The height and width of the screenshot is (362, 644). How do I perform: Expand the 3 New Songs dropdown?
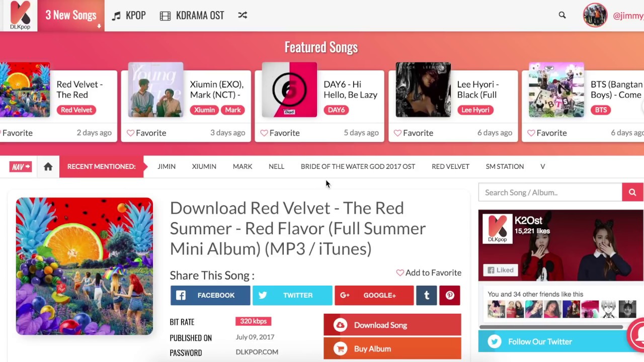click(x=71, y=15)
